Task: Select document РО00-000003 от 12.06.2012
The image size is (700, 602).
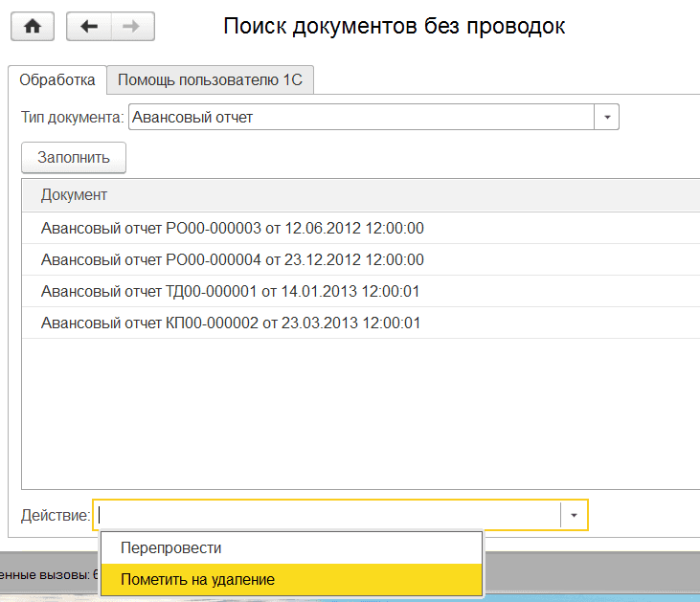Action: pos(361,228)
